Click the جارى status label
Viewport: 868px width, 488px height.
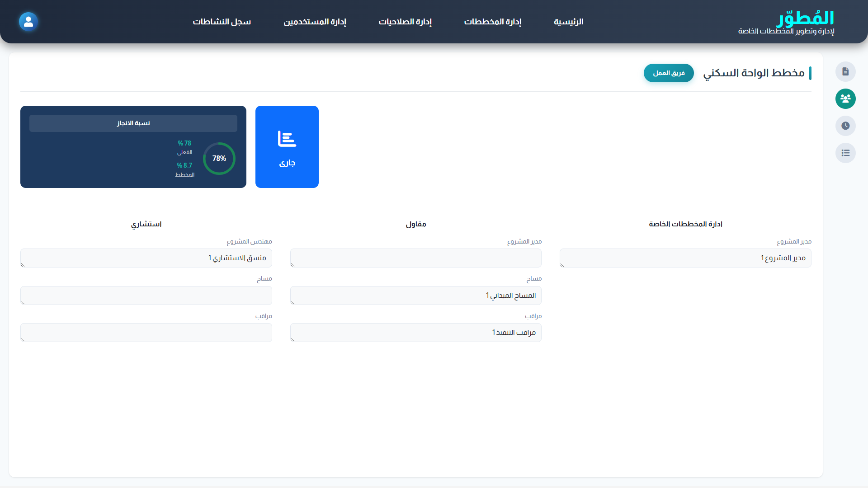coord(287,163)
